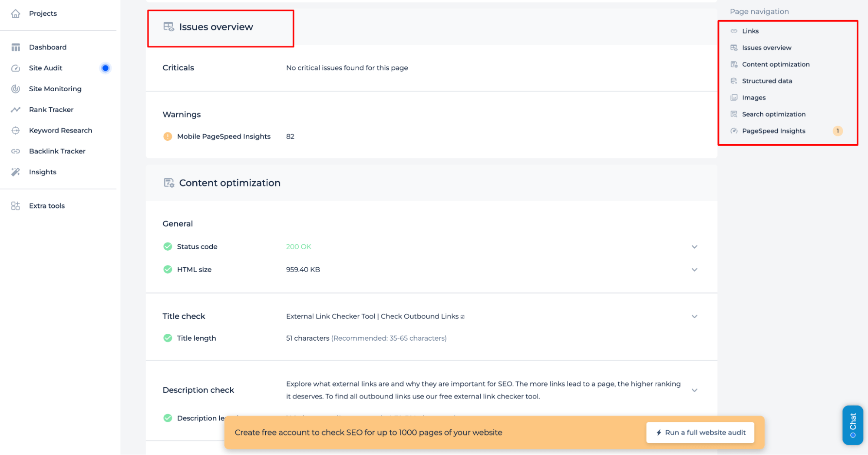
Task: Click the blue dot beside Site Audit
Action: coord(105,68)
